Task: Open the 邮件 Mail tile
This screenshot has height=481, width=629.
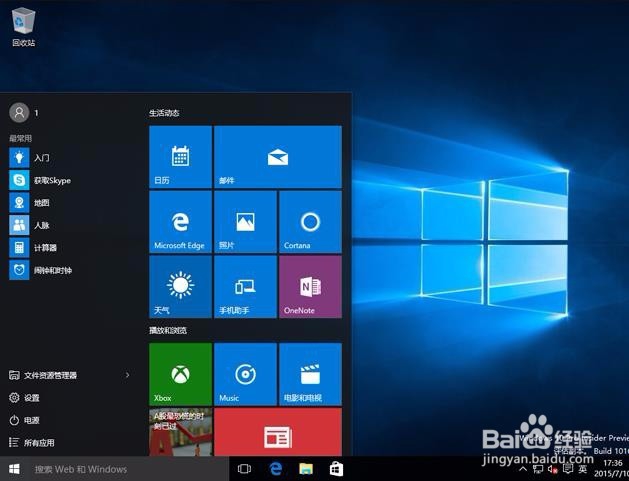Action: point(278,156)
